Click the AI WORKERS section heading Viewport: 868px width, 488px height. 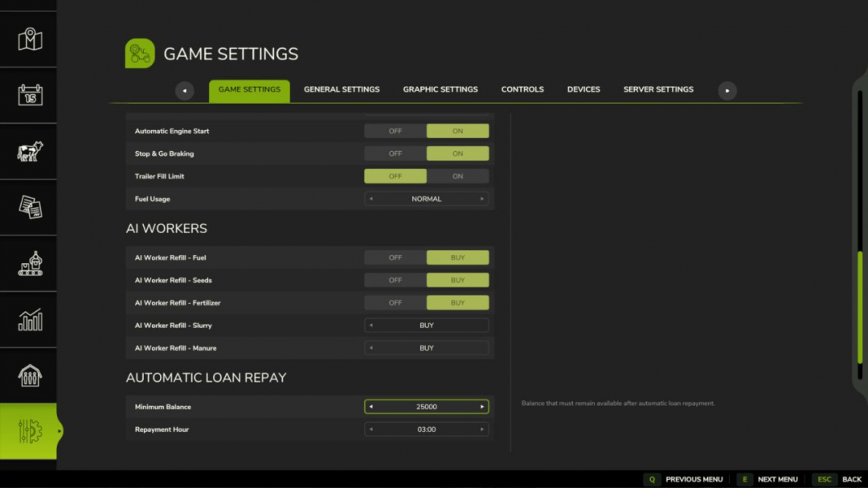(x=166, y=228)
